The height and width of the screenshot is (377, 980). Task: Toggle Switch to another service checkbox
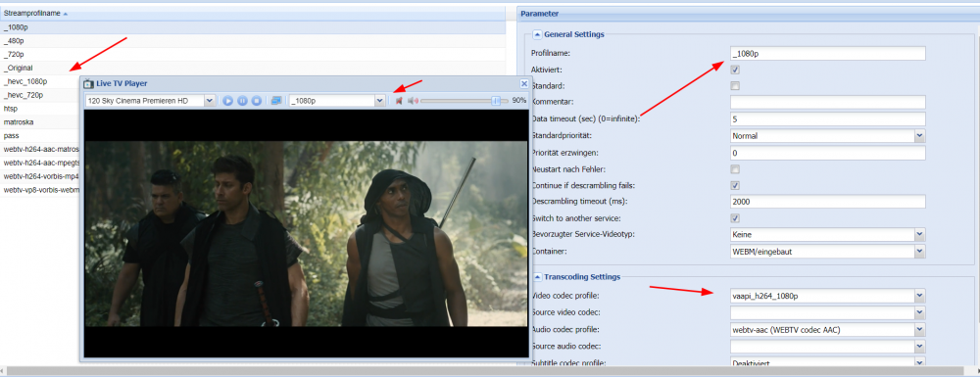tap(735, 218)
